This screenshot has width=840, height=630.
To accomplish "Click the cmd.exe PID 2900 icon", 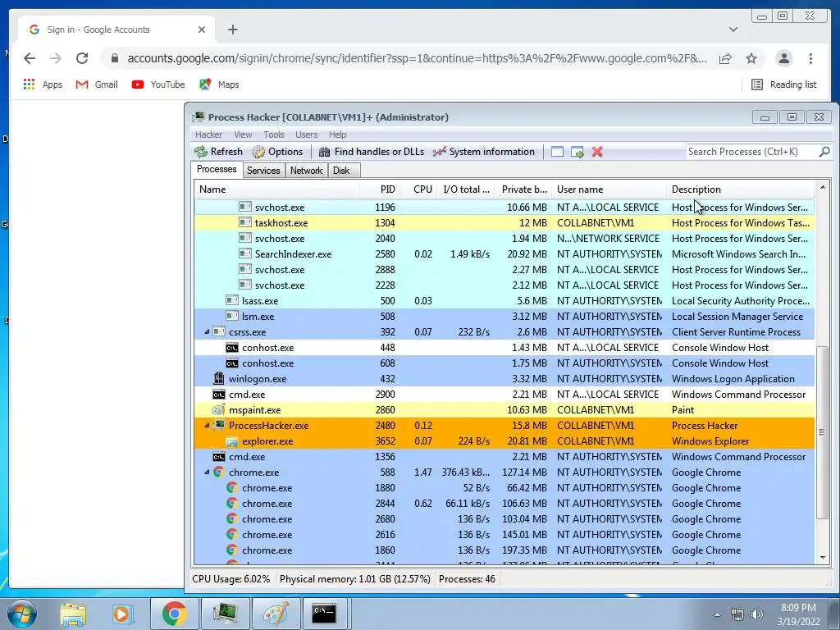I will point(218,395).
